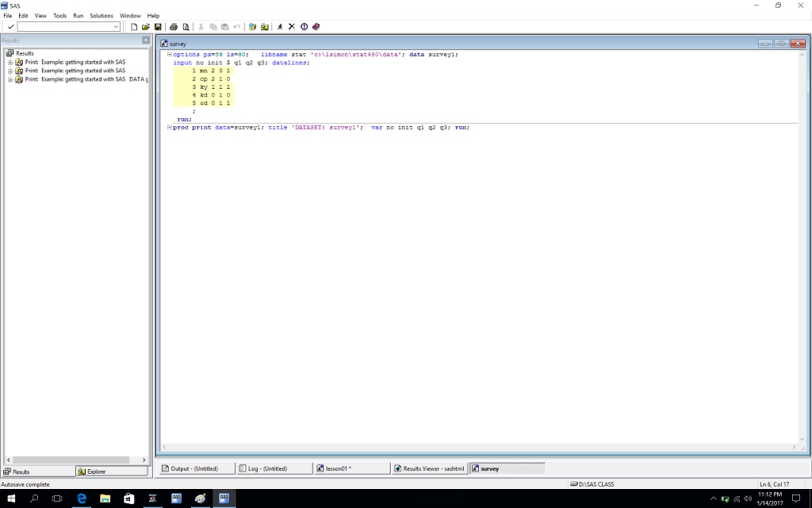Copy text to the clipboard

[x=213, y=26]
